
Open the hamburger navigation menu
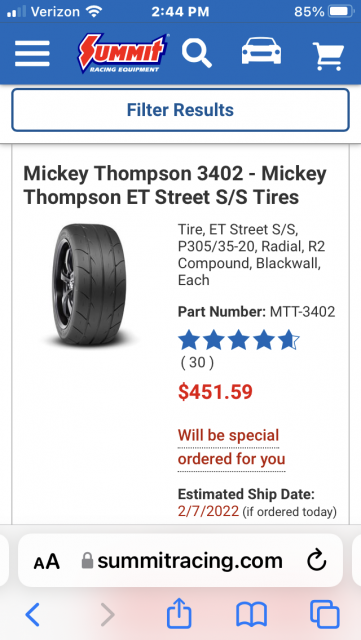tap(32, 53)
